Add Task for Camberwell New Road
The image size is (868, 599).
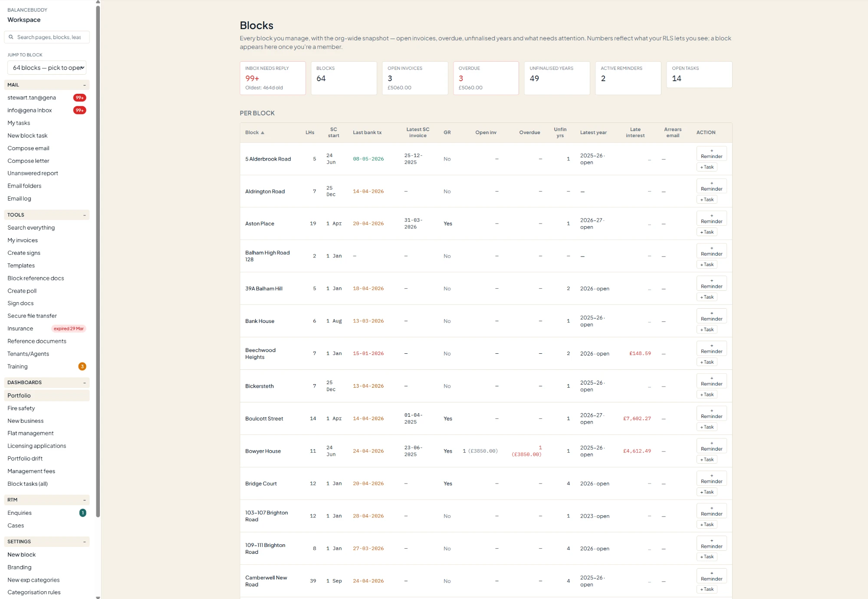(707, 589)
